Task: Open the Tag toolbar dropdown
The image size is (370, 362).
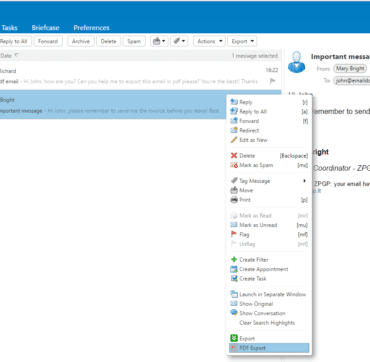Action: click(179, 41)
